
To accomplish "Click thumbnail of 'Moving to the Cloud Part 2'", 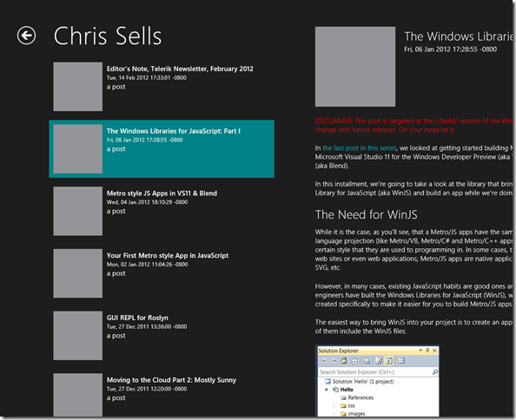I will (78, 395).
